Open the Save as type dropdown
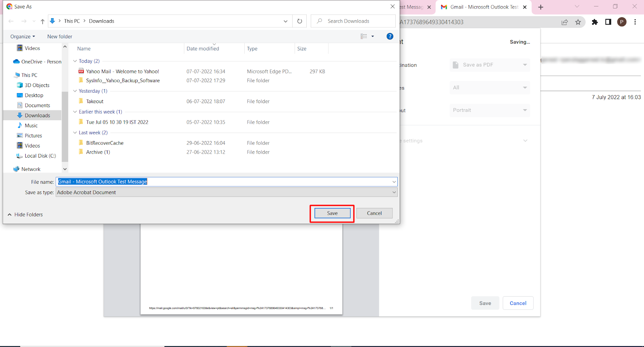Image resolution: width=644 pixels, height=347 pixels. pos(227,193)
